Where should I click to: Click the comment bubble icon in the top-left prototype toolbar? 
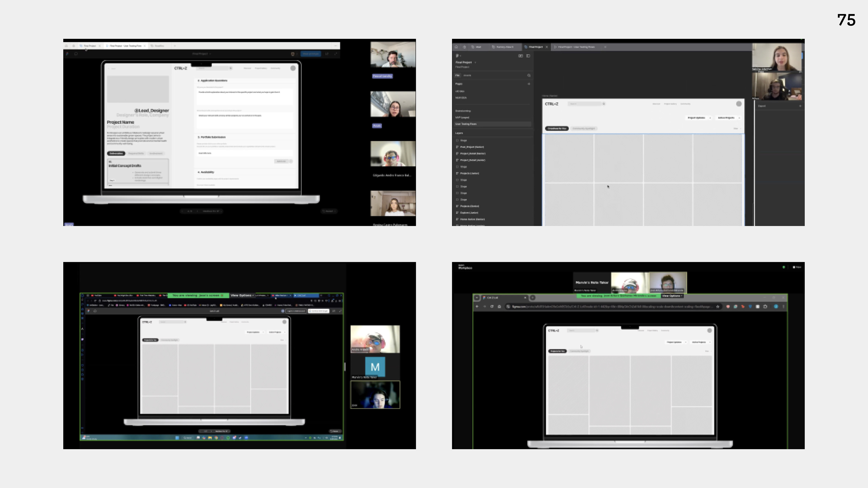pyautogui.click(x=76, y=54)
